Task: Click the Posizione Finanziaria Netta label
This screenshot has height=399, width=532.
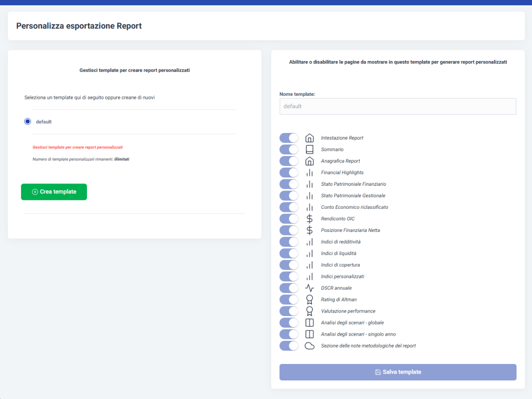Action: 351,230
